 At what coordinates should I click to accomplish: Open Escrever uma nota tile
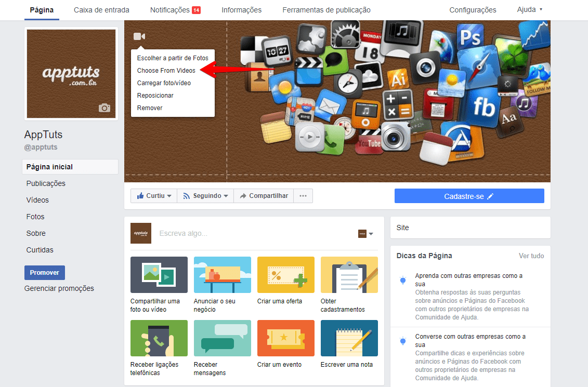click(349, 344)
